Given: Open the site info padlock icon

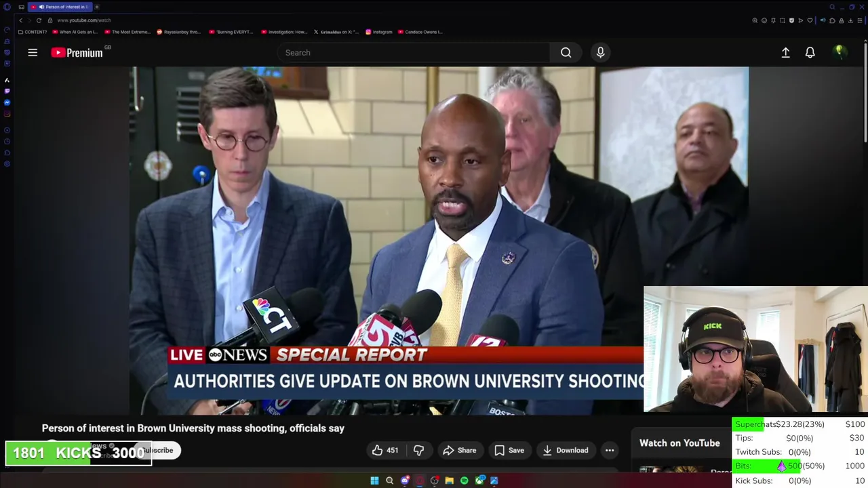Looking at the screenshot, I should pos(50,20).
